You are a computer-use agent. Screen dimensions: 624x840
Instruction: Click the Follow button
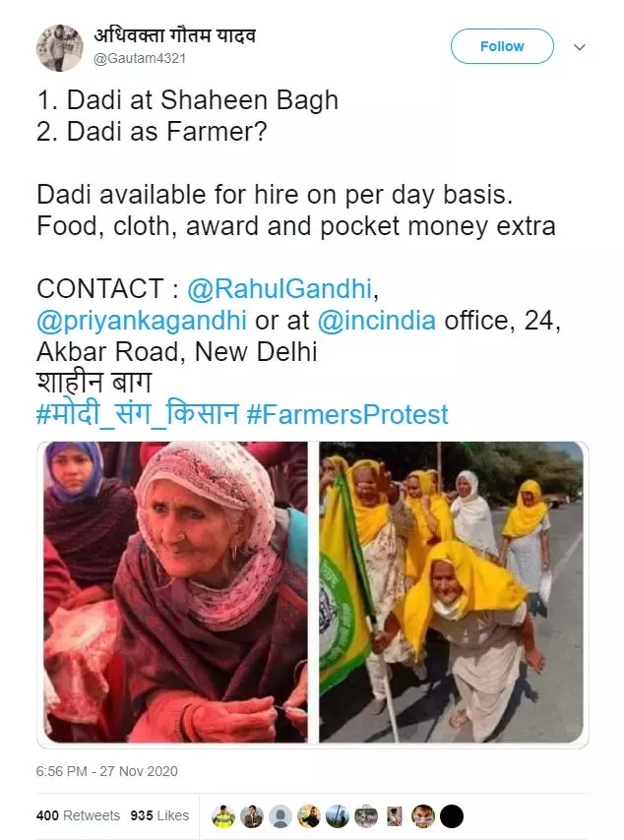coord(502,46)
